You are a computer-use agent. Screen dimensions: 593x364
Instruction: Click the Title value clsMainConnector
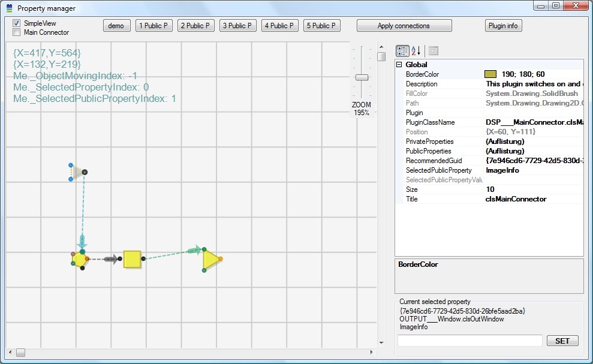[516, 199]
